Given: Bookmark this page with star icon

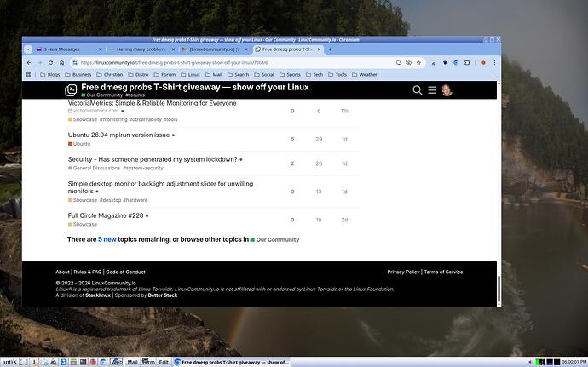Looking at the screenshot, I should tap(419, 63).
